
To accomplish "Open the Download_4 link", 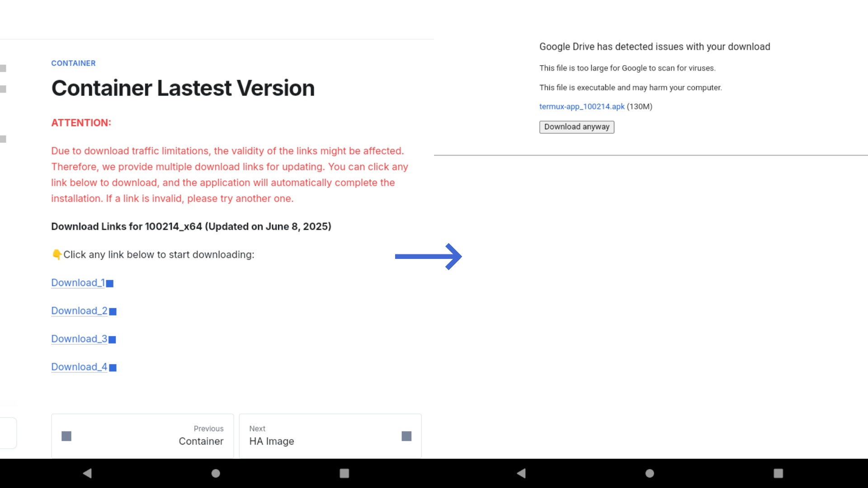I will coord(79,367).
